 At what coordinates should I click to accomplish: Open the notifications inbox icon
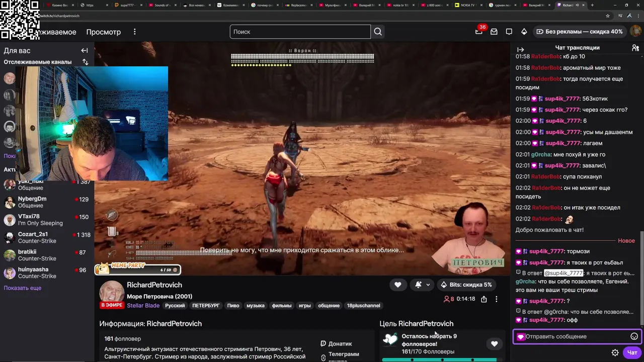[494, 32]
